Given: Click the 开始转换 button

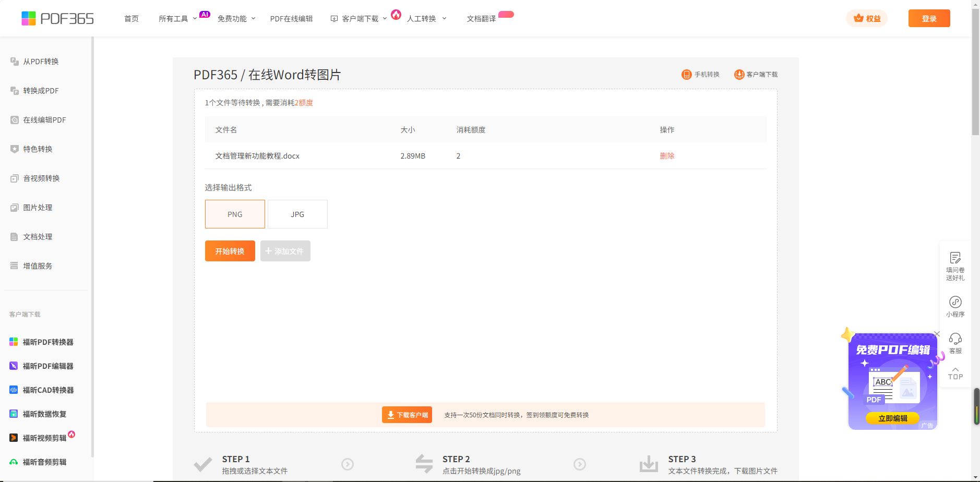Looking at the screenshot, I should tap(230, 251).
